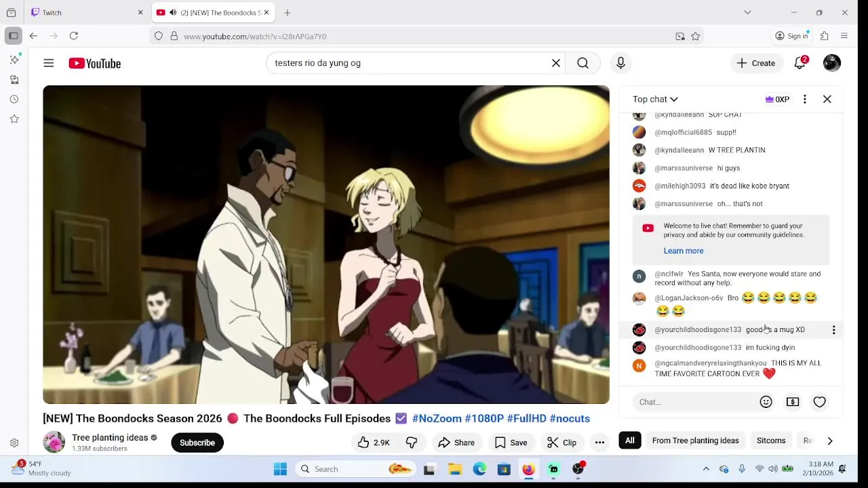Open the YouTube guide hamburger menu

click(x=49, y=63)
